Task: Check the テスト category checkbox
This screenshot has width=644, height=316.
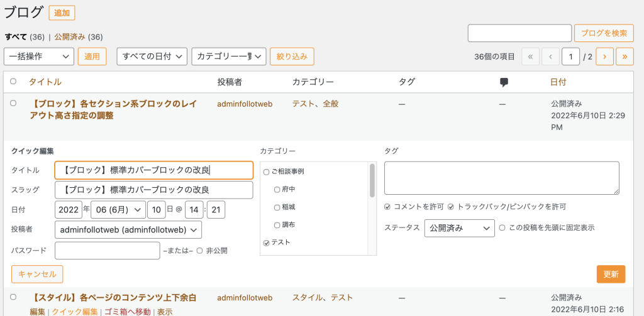Action: click(x=267, y=242)
